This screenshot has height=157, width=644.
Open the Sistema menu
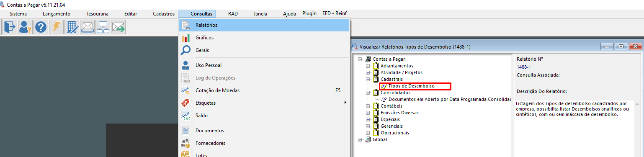(x=18, y=13)
